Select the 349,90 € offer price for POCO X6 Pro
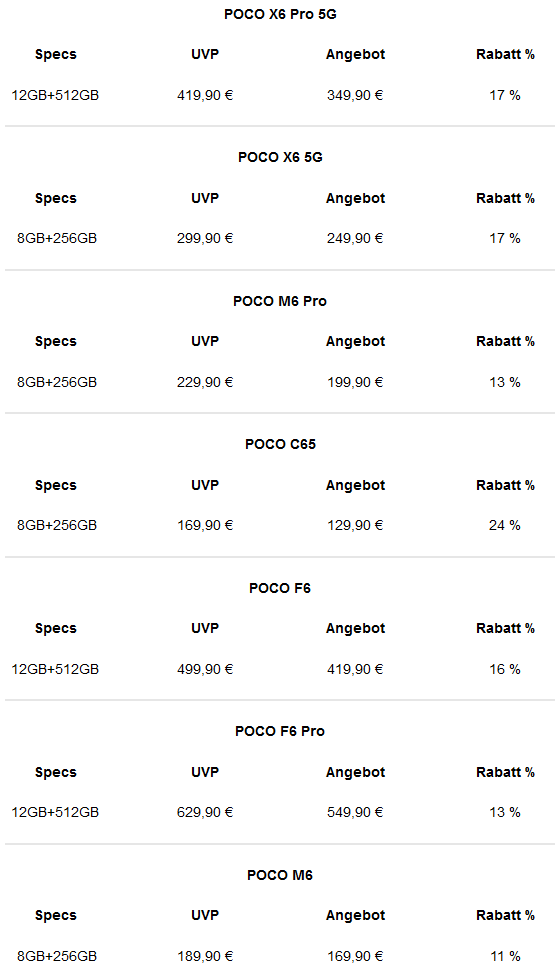The height and width of the screenshot is (975, 560). pos(355,95)
